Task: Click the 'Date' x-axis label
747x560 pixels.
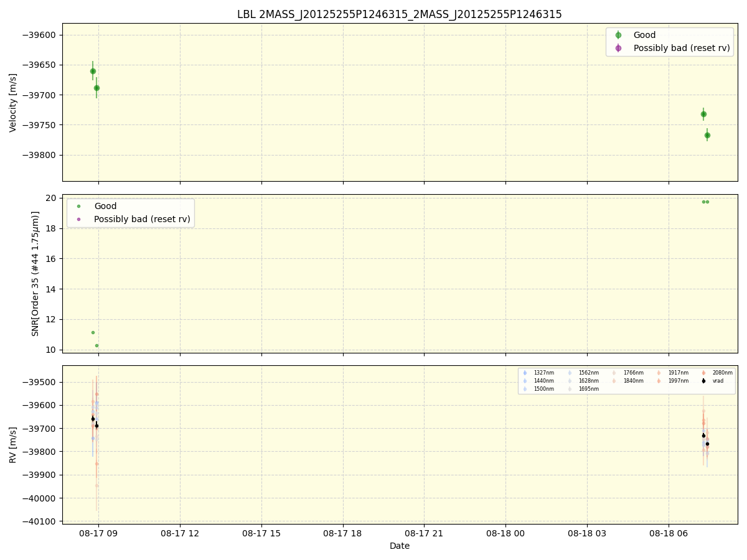Action: point(400,546)
